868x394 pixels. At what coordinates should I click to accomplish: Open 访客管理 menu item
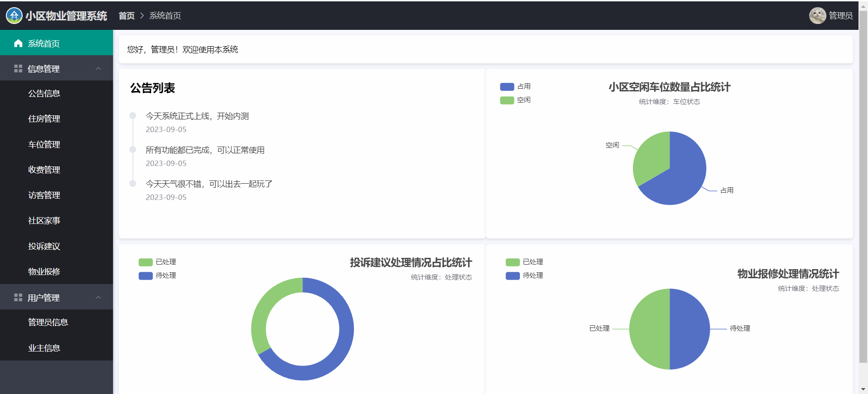point(57,195)
